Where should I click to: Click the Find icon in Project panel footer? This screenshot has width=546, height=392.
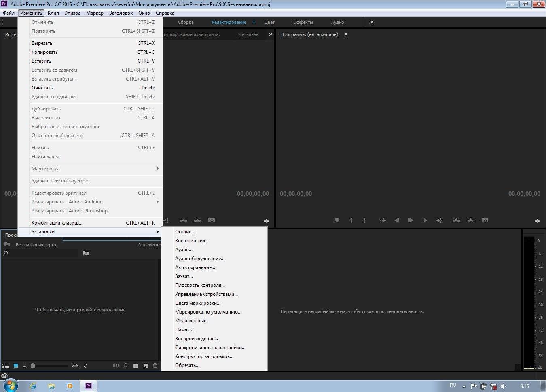click(x=125, y=366)
